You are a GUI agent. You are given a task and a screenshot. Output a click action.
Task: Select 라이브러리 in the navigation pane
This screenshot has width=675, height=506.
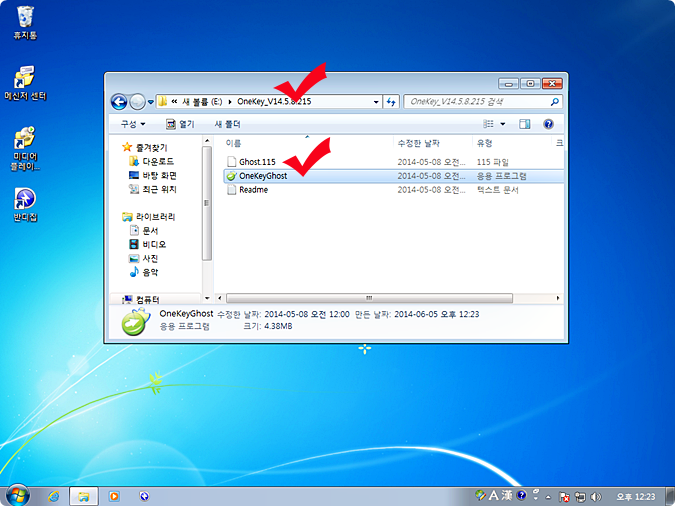point(149,217)
